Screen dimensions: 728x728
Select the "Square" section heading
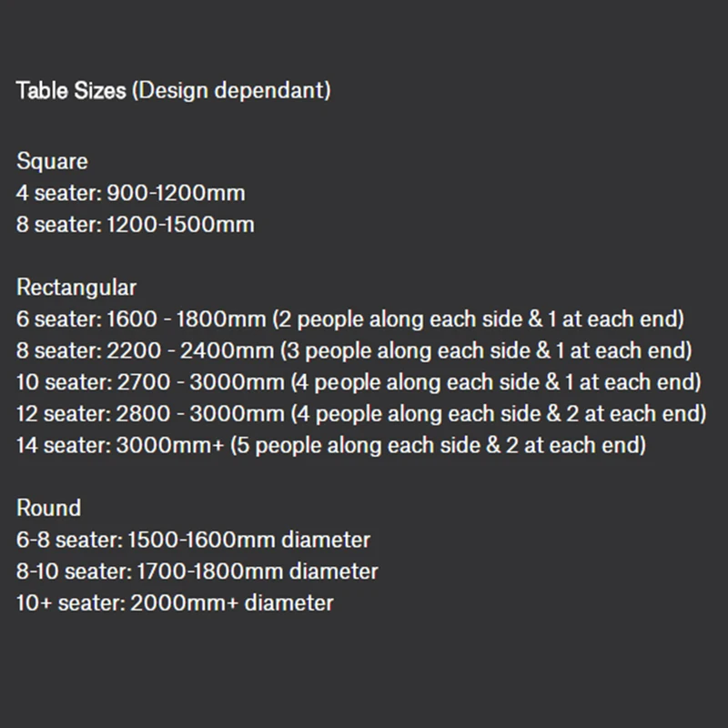tap(52, 161)
